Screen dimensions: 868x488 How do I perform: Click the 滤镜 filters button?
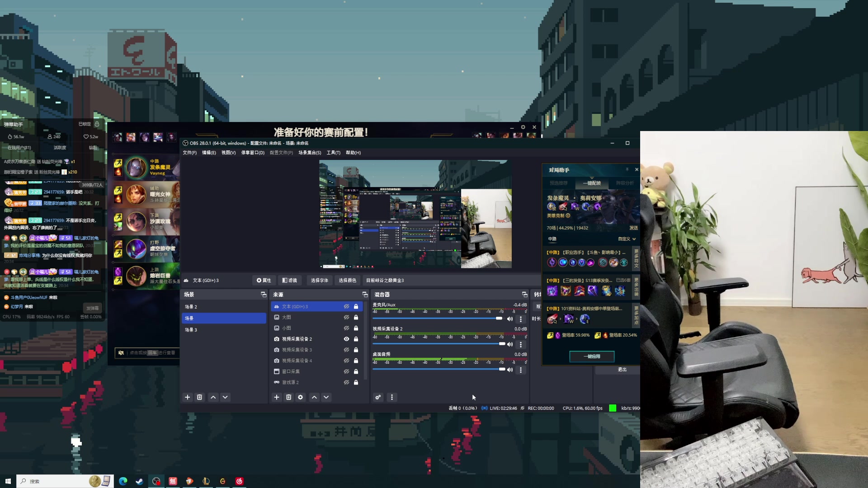point(289,281)
